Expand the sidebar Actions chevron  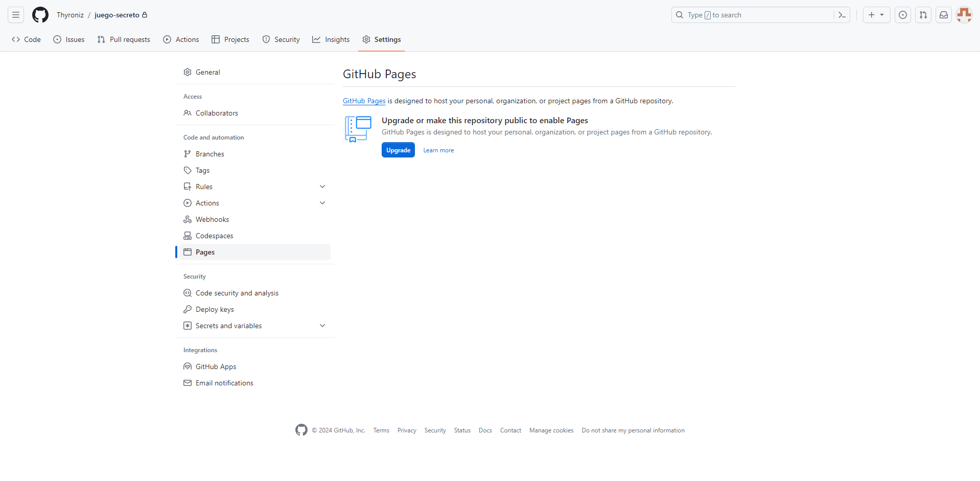tap(322, 203)
